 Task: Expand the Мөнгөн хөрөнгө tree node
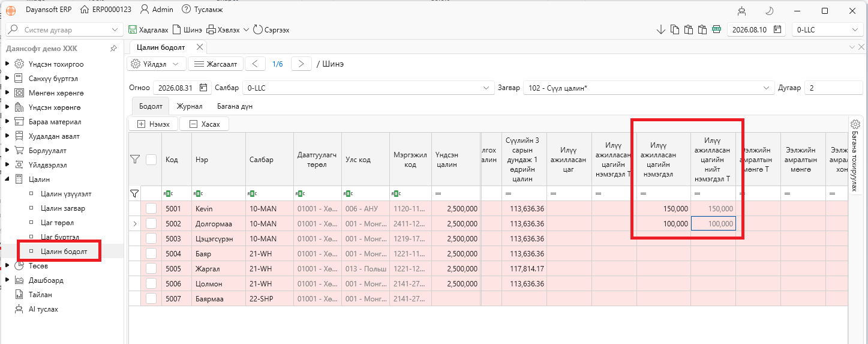7,92
